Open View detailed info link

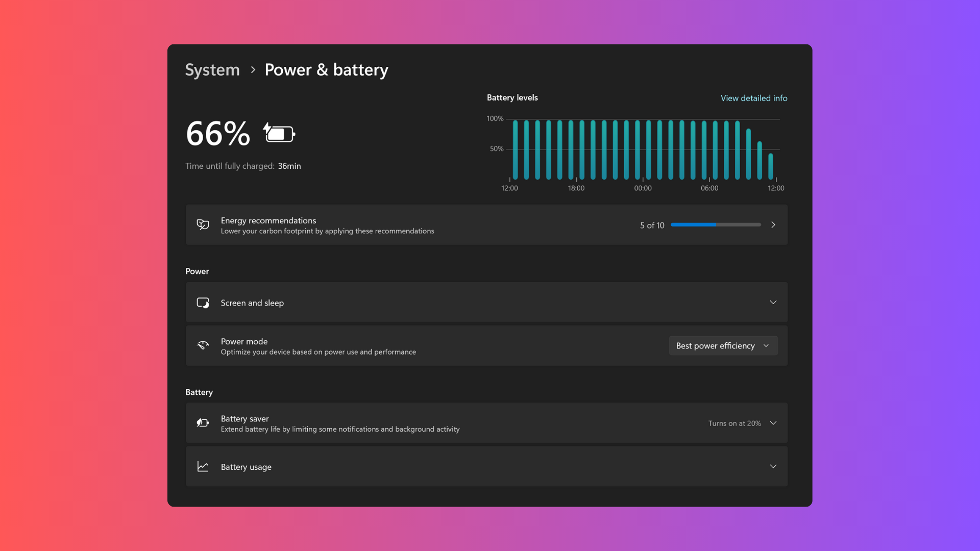point(753,97)
